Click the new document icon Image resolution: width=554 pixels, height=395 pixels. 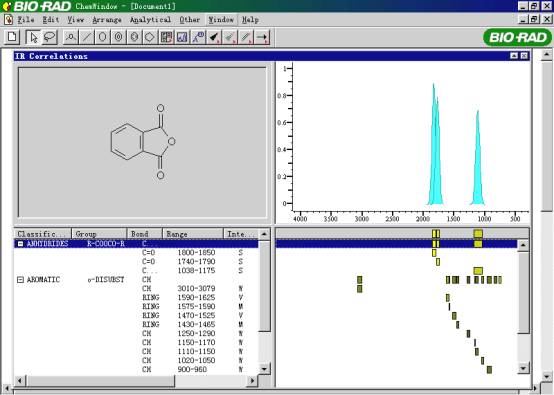[x=12, y=37]
